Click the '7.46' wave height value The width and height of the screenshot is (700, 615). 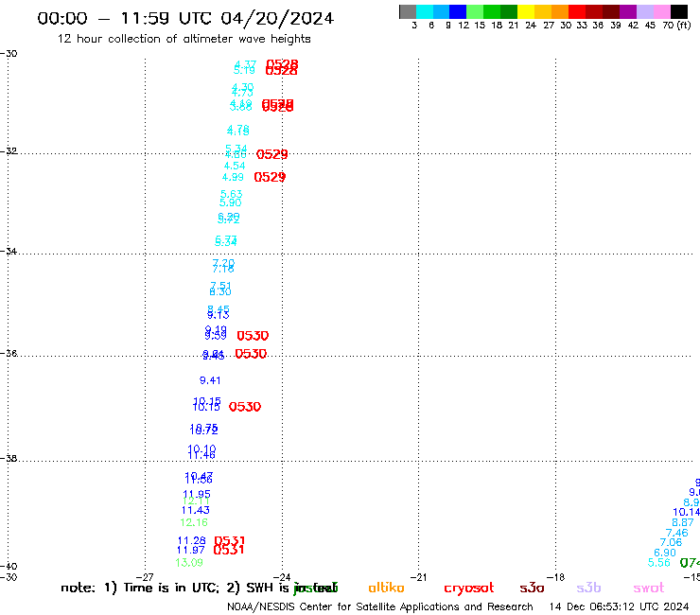pyautogui.click(x=676, y=533)
